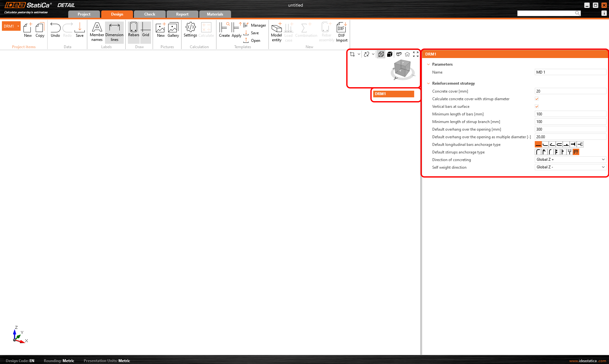Select the hook longitudinal anchorage type
This screenshot has height=364, width=609.
click(552, 145)
